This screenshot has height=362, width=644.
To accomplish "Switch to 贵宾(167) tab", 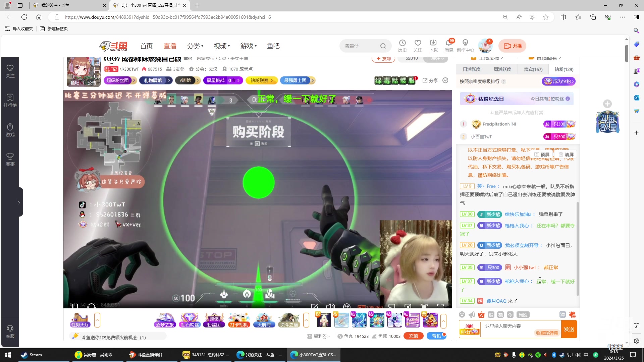I will click(533, 69).
